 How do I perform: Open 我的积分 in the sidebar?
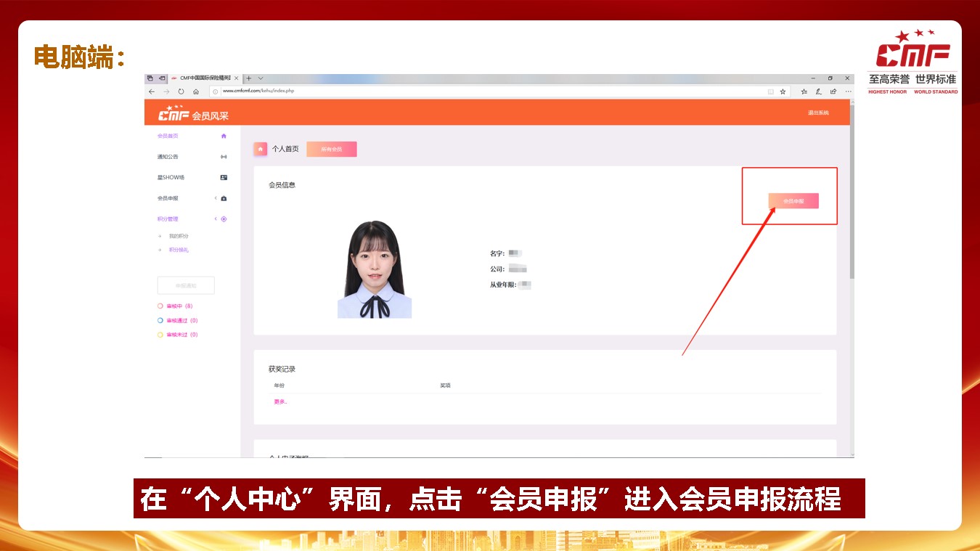pos(179,236)
